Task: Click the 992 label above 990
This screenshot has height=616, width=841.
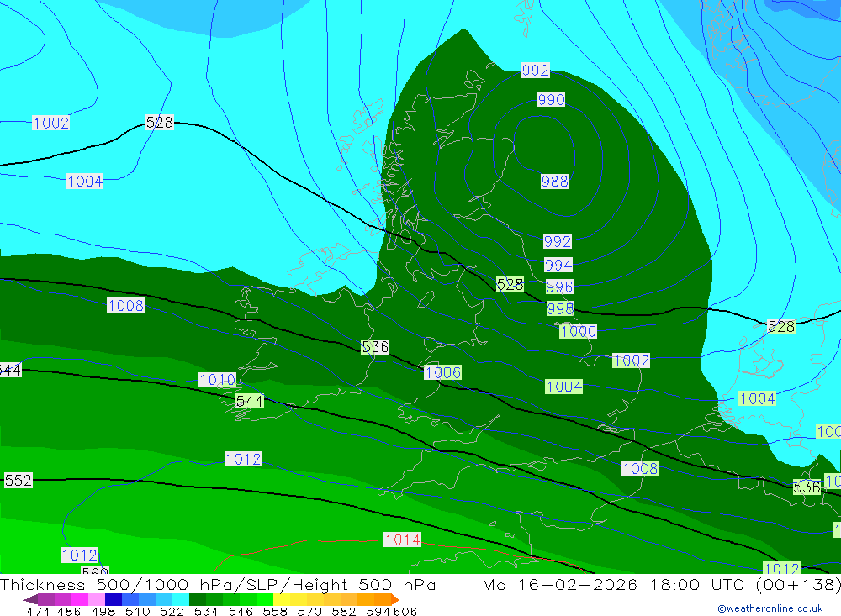Action: (535, 71)
